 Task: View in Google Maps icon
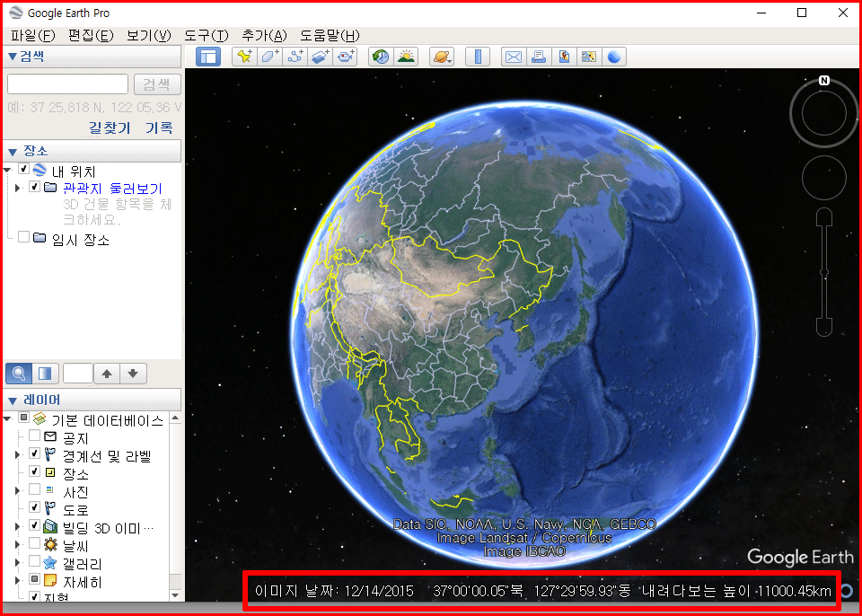[589, 57]
